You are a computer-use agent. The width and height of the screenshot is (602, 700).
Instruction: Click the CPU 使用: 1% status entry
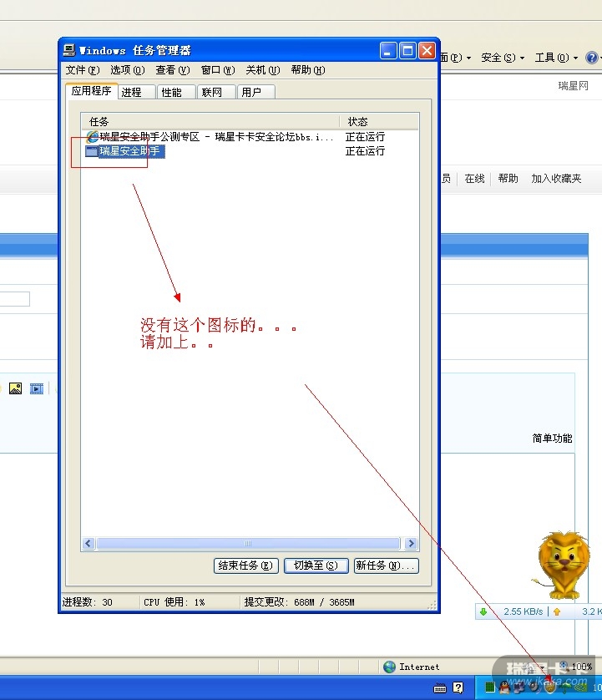pos(174,602)
